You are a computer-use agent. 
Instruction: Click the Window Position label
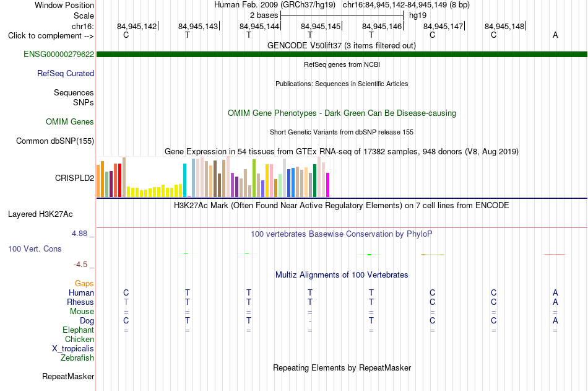[64, 5]
